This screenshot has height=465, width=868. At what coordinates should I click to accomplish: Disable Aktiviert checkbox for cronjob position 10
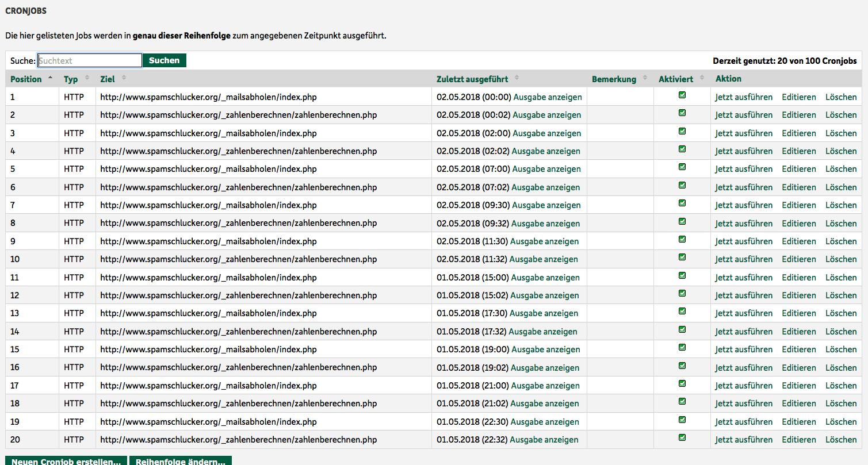[682, 258]
